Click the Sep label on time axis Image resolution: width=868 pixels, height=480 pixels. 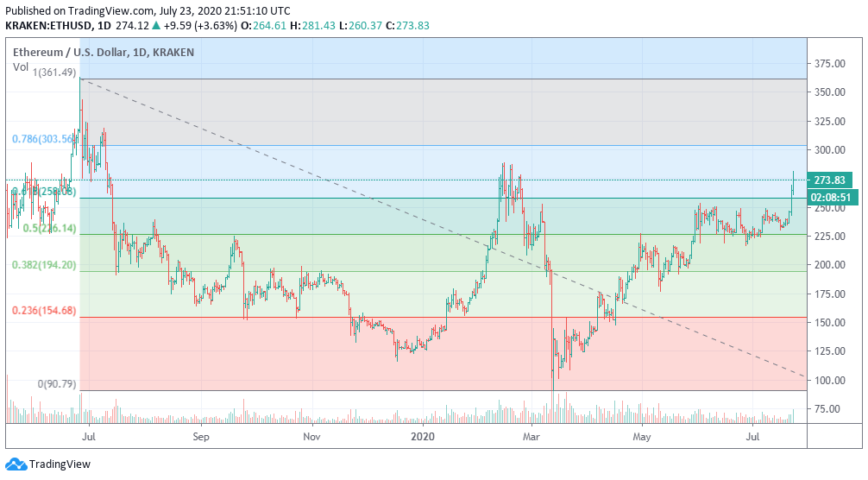pyautogui.click(x=201, y=437)
